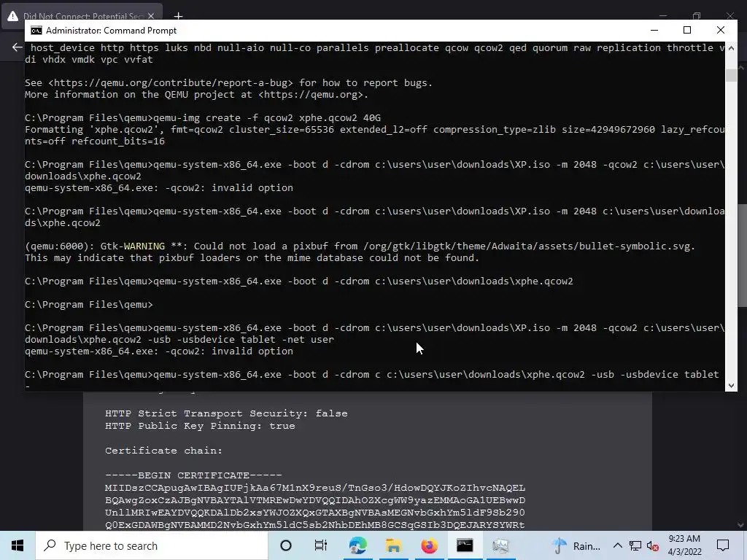Click the Gtk-WARNING message line
The image size is (747, 560).
pyautogui.click(x=360, y=246)
